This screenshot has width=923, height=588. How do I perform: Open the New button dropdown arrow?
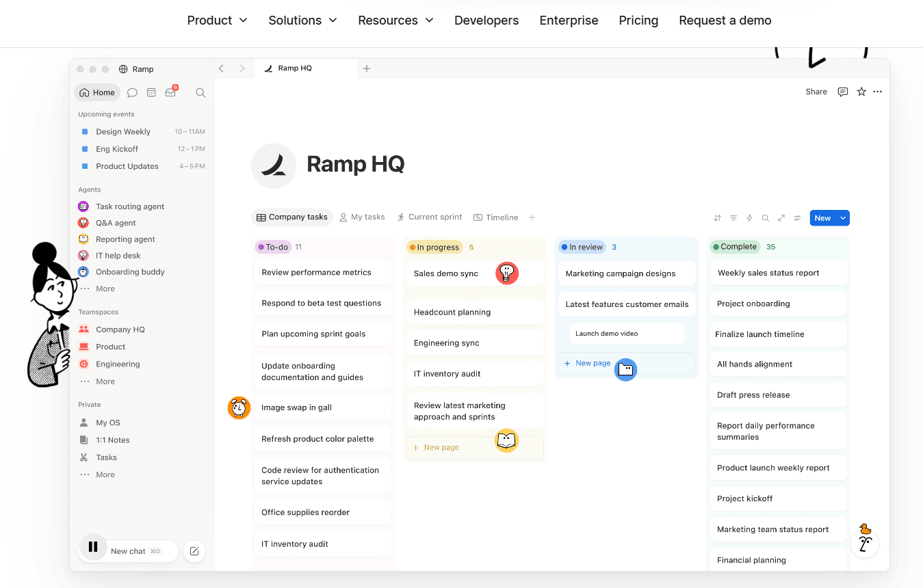coord(843,218)
